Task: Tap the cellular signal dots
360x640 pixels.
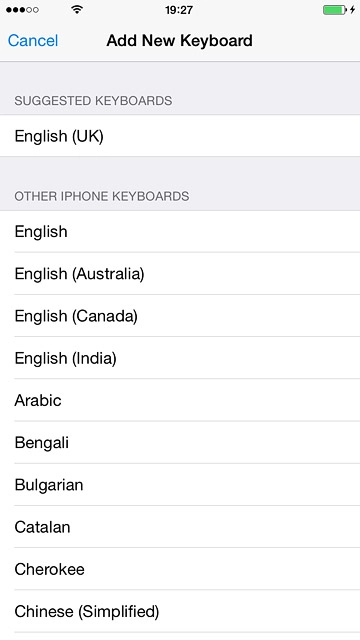Action: point(22,10)
